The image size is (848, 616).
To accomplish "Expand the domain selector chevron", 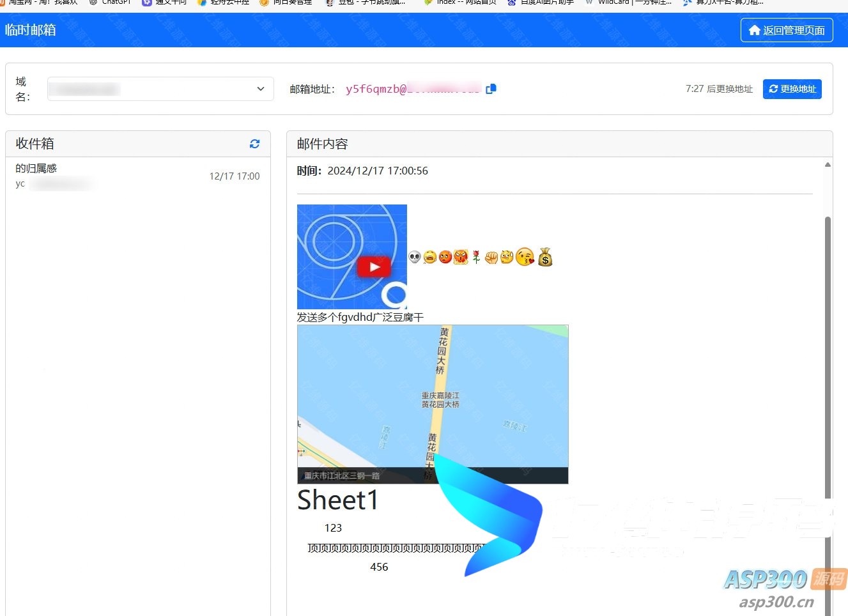I will 260,89.
